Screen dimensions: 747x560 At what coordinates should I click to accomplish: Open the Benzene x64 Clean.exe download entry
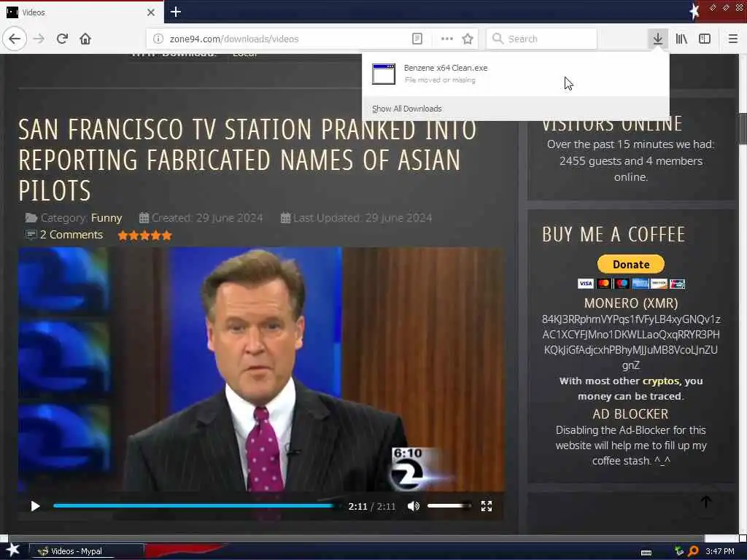pyautogui.click(x=516, y=74)
